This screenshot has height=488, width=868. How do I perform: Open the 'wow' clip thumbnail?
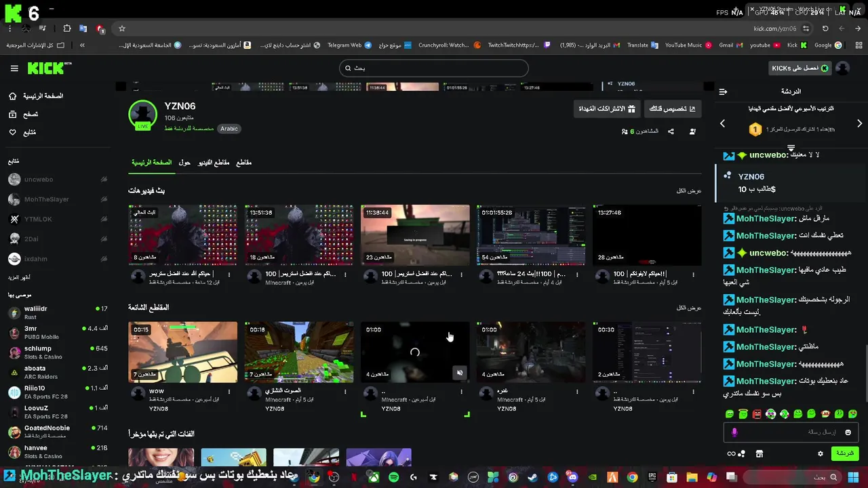point(183,352)
